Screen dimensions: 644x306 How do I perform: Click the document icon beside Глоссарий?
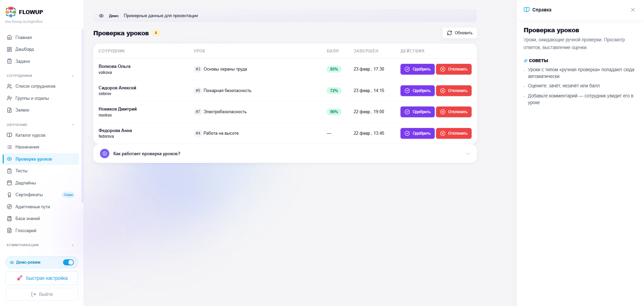coord(9,230)
